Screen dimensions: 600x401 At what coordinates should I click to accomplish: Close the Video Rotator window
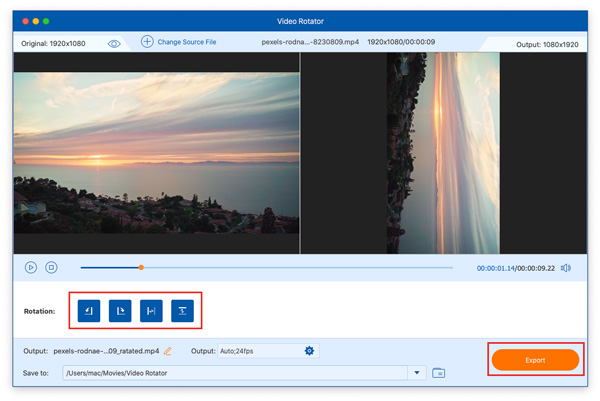click(x=26, y=21)
